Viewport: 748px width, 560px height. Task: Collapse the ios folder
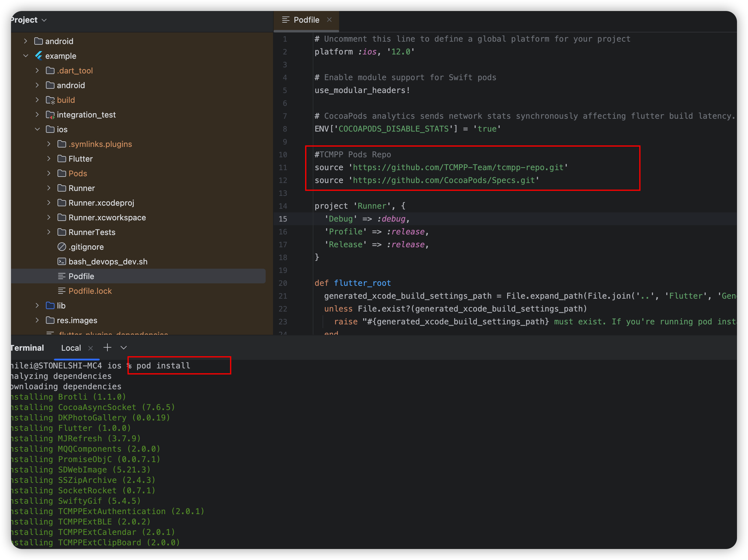click(37, 129)
